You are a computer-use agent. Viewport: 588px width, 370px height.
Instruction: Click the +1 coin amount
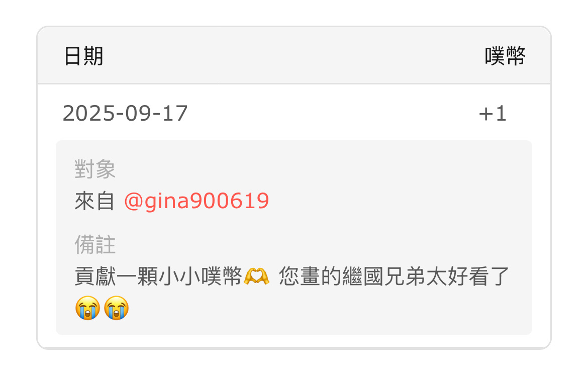point(493,113)
